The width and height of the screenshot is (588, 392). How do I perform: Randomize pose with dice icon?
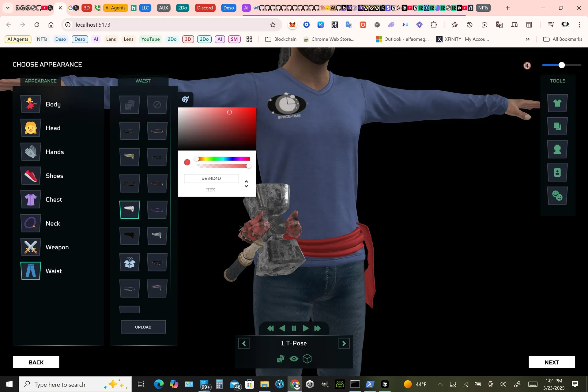281,359
